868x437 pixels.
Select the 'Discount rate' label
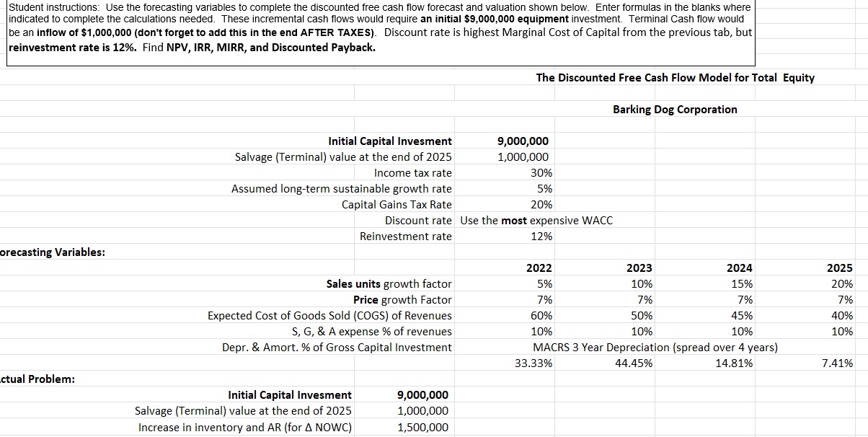coord(418,220)
